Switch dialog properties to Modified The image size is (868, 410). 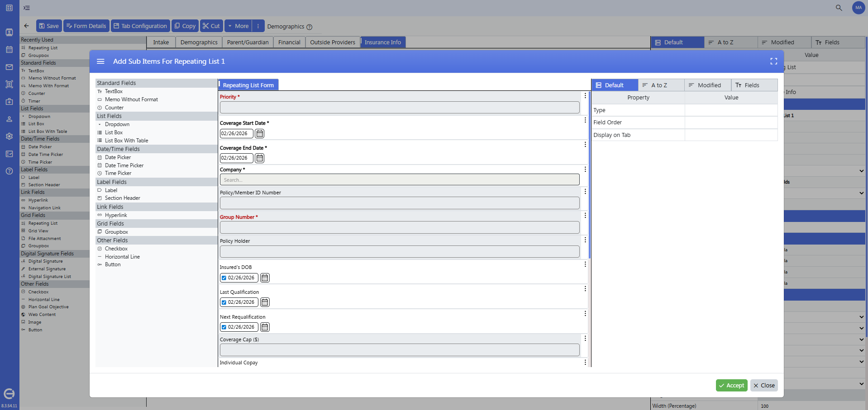click(708, 85)
